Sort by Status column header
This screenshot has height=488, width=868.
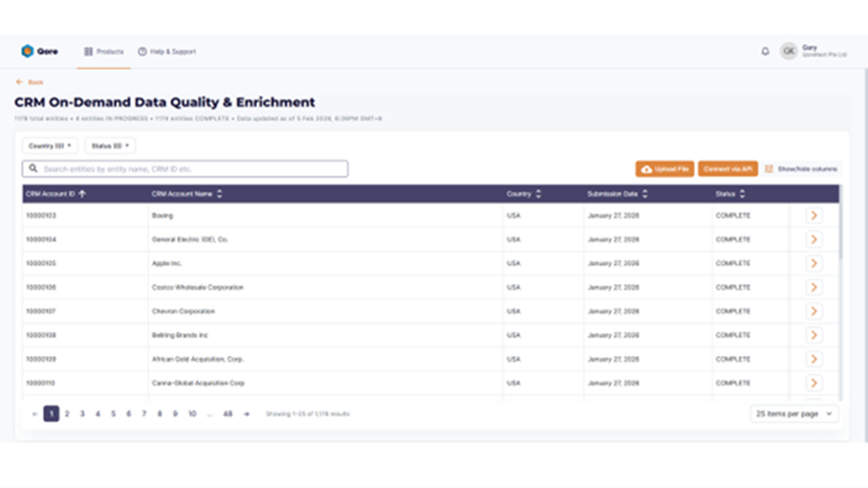[730, 194]
